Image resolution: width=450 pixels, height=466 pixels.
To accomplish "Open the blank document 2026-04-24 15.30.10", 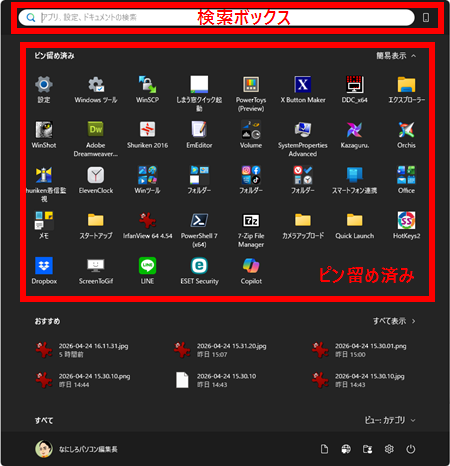I will pyautogui.click(x=215, y=380).
